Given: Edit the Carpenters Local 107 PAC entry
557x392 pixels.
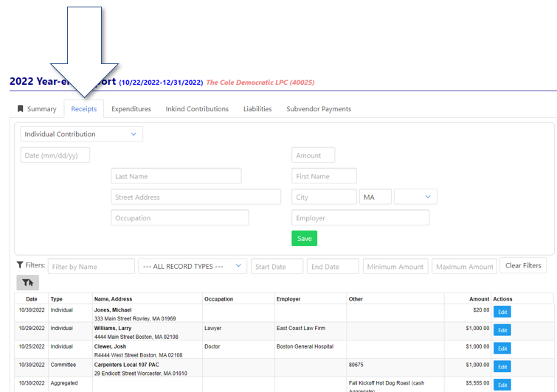Looking at the screenshot, I should pyautogui.click(x=502, y=367).
